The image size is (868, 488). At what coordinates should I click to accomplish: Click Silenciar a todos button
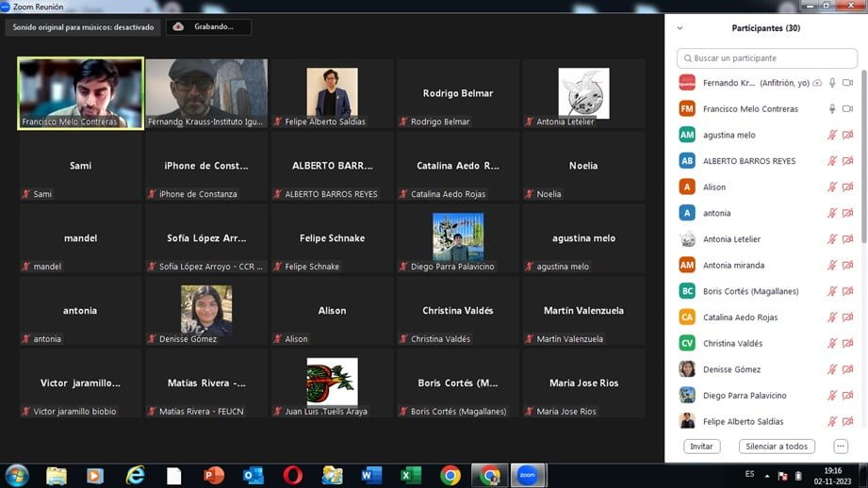coord(777,447)
